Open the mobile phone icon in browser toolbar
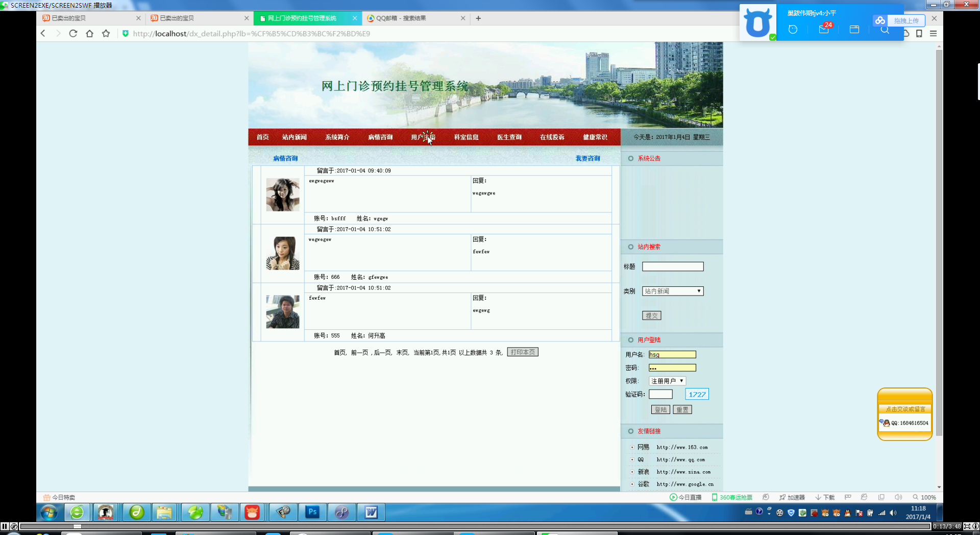This screenshot has width=980, height=535. click(x=919, y=33)
